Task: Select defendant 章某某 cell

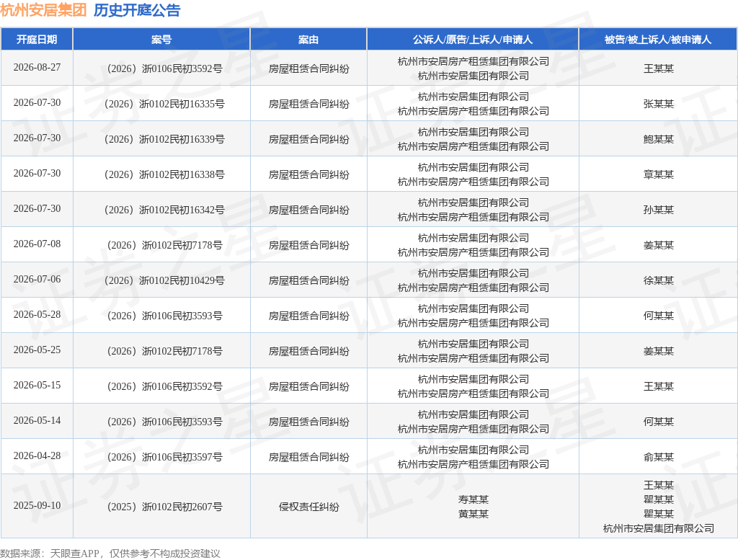Action: (x=659, y=174)
